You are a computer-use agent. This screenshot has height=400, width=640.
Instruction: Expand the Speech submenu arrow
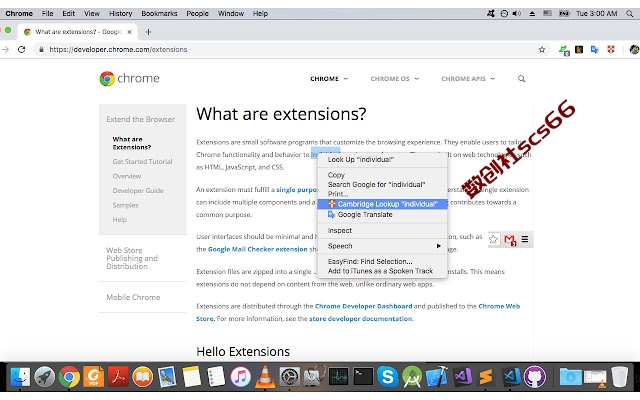coord(438,246)
